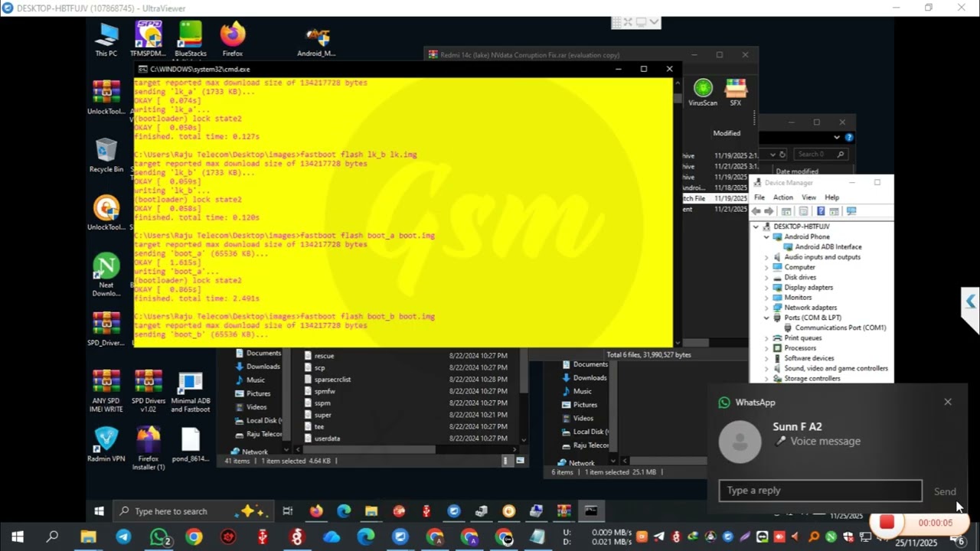Image resolution: width=980 pixels, height=551 pixels.
Task: Click VirusScan button in WinRAR window
Action: tap(703, 93)
